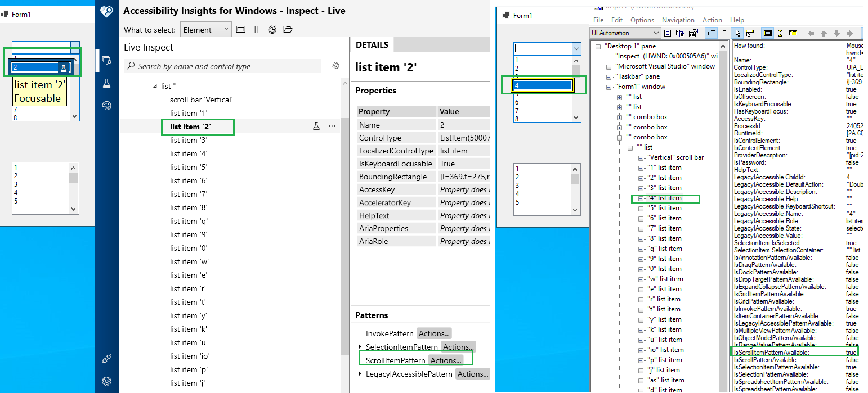Click Actions... next to SelectionItemPattern
The image size is (868, 393).
[x=458, y=347]
